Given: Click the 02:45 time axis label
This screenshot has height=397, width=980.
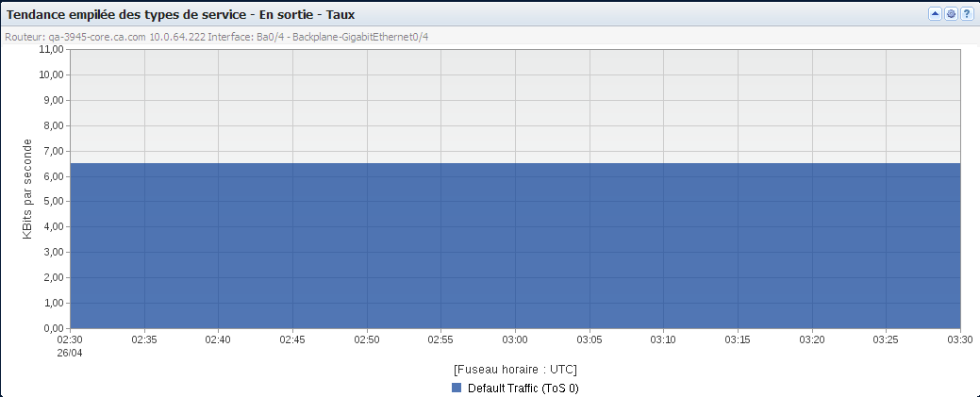Looking at the screenshot, I should coord(292,340).
